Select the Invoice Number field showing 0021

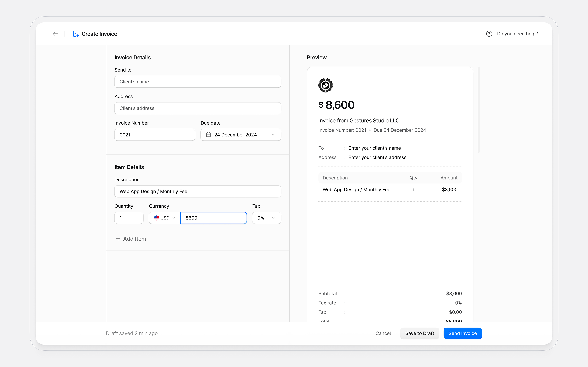click(154, 135)
